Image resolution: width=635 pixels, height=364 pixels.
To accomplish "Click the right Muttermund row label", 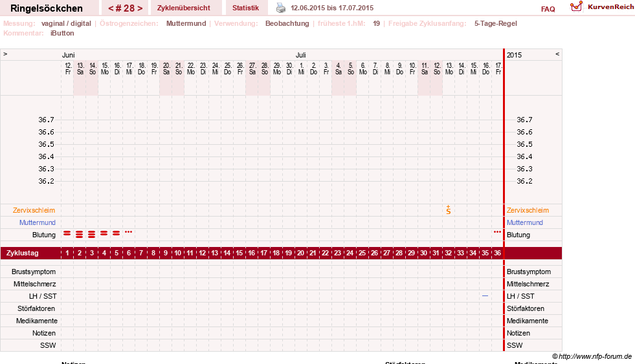I will tap(525, 222).
